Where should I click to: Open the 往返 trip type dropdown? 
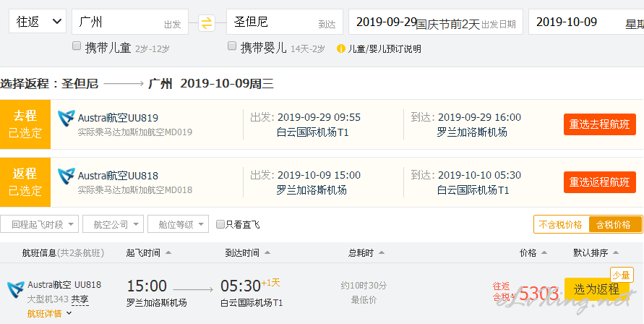[38, 21]
